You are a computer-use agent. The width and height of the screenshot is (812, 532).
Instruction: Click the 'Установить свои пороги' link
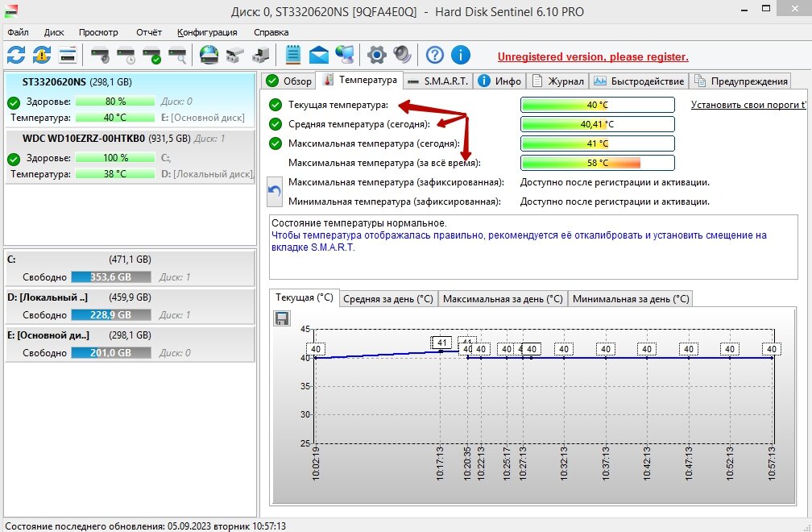pyautogui.click(x=748, y=105)
